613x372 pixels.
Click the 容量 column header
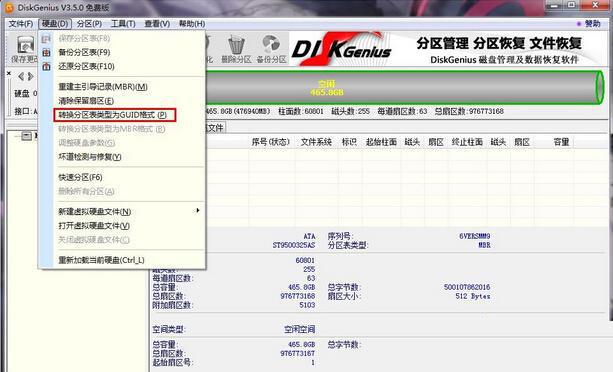point(561,142)
